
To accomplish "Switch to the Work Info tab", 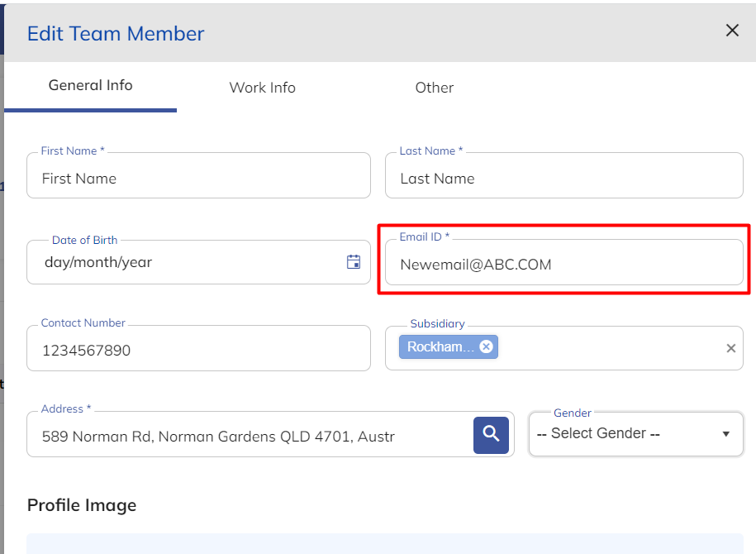I will [x=262, y=88].
